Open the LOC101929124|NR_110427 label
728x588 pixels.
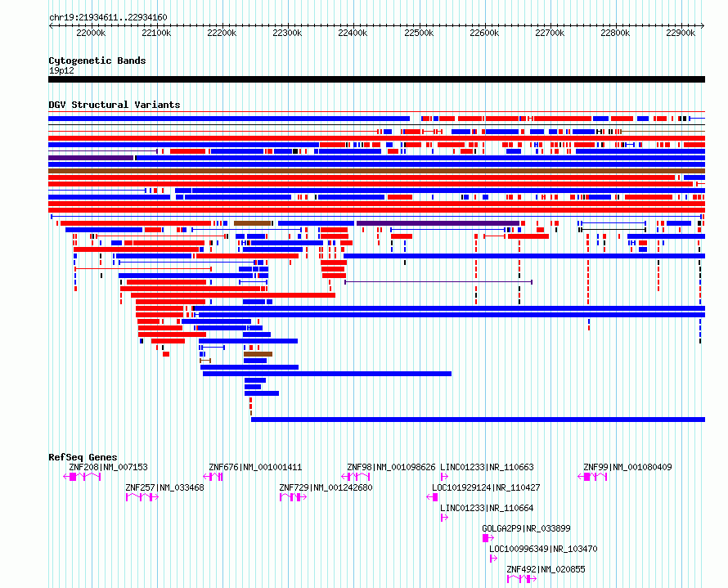pyautogui.click(x=486, y=487)
